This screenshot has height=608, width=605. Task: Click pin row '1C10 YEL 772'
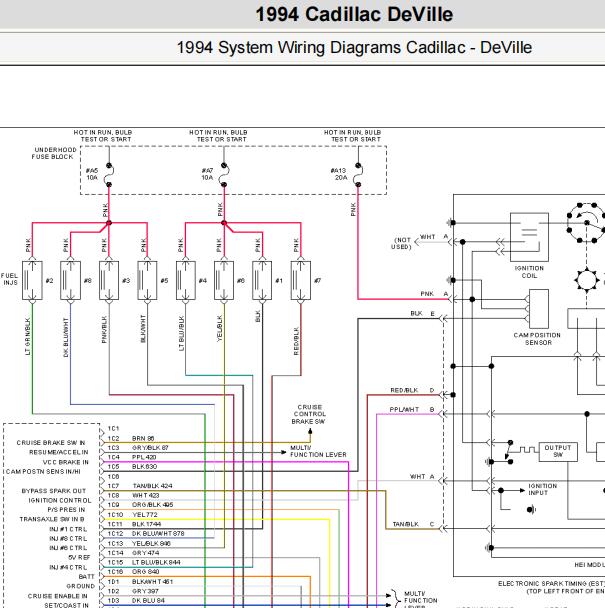[x=133, y=515]
